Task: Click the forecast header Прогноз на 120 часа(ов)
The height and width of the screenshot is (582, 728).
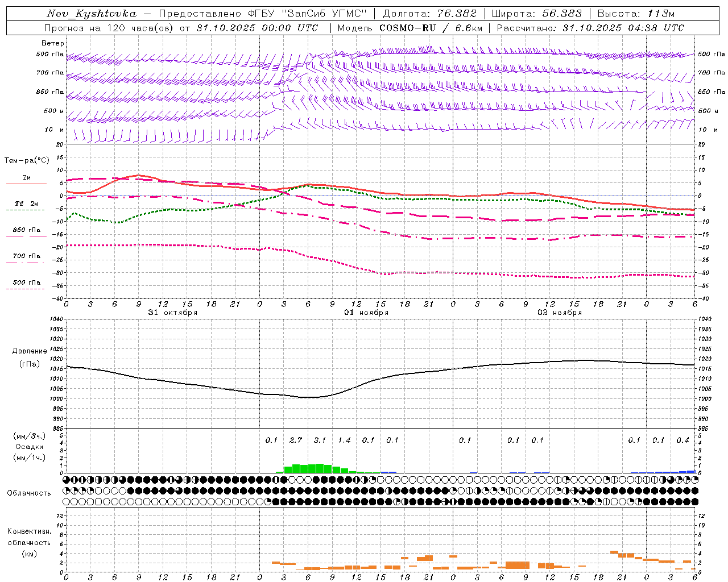Action: coord(109,28)
